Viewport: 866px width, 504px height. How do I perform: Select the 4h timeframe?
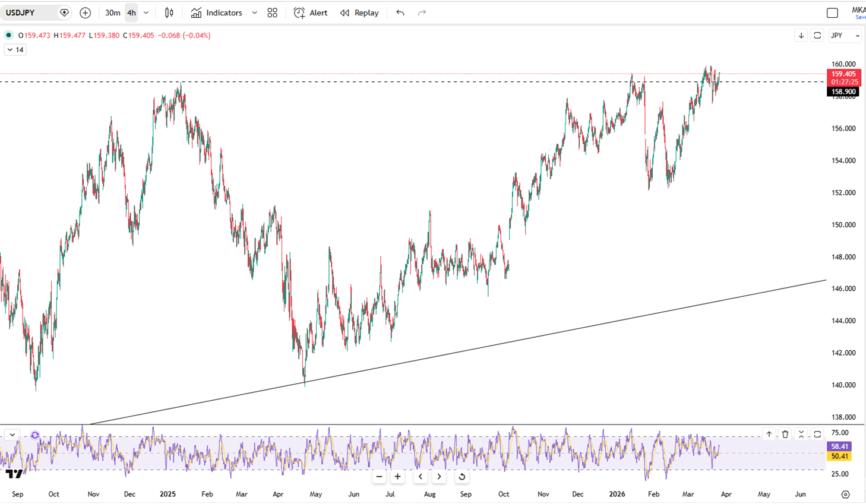131,12
